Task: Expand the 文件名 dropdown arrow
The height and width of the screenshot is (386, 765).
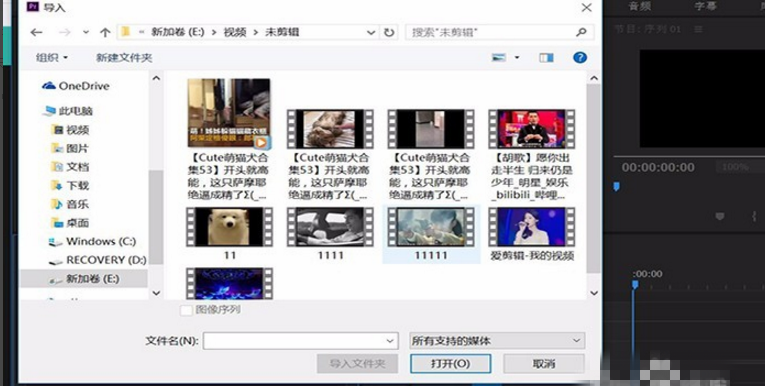Action: [x=390, y=341]
